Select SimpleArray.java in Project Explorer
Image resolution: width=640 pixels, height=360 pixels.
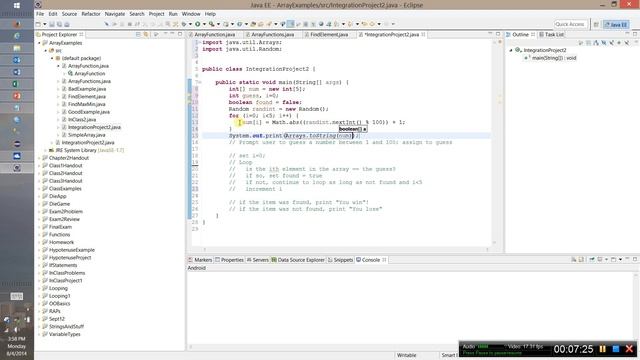click(87, 135)
